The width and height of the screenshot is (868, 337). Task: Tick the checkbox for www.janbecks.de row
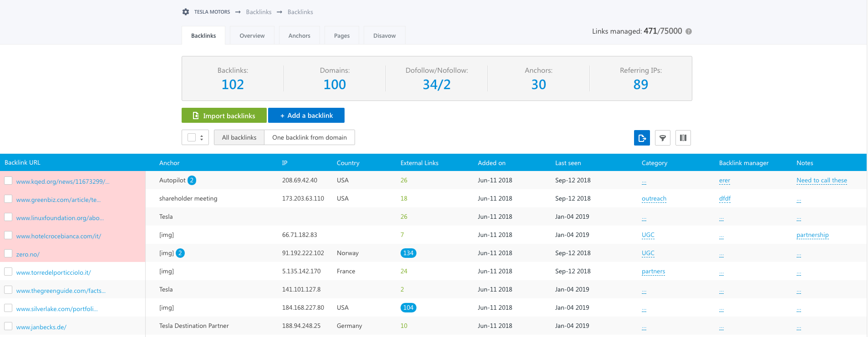[8, 326]
